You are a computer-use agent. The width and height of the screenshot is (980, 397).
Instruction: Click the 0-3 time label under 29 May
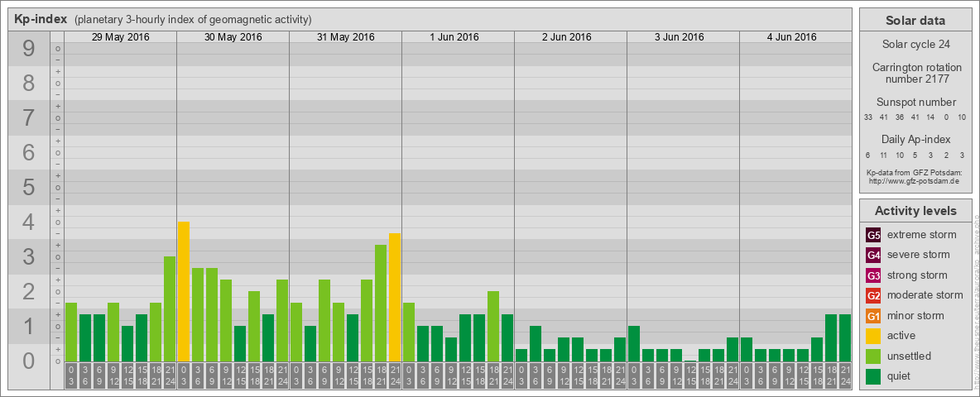71,376
